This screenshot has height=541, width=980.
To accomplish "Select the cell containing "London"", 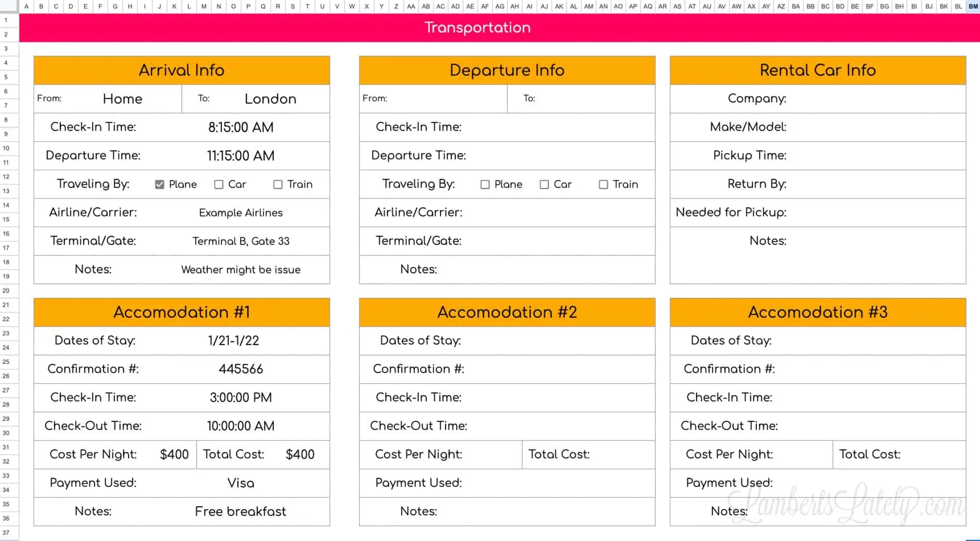I will (270, 99).
